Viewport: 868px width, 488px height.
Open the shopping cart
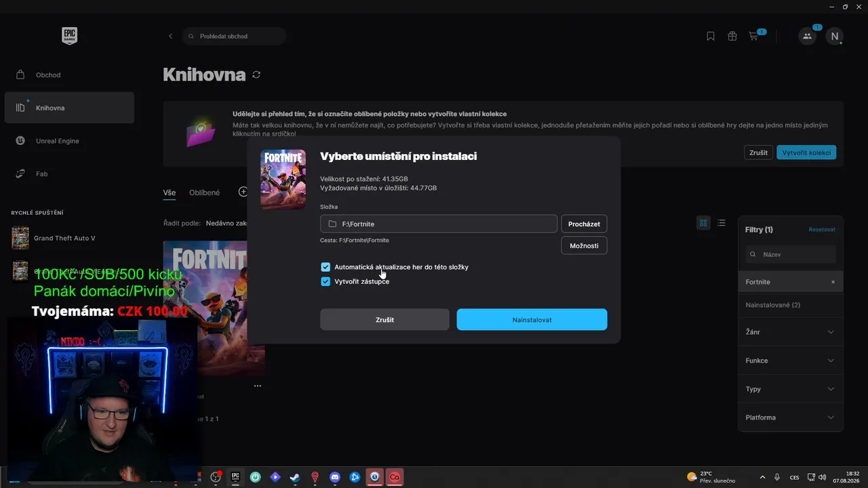click(x=753, y=36)
